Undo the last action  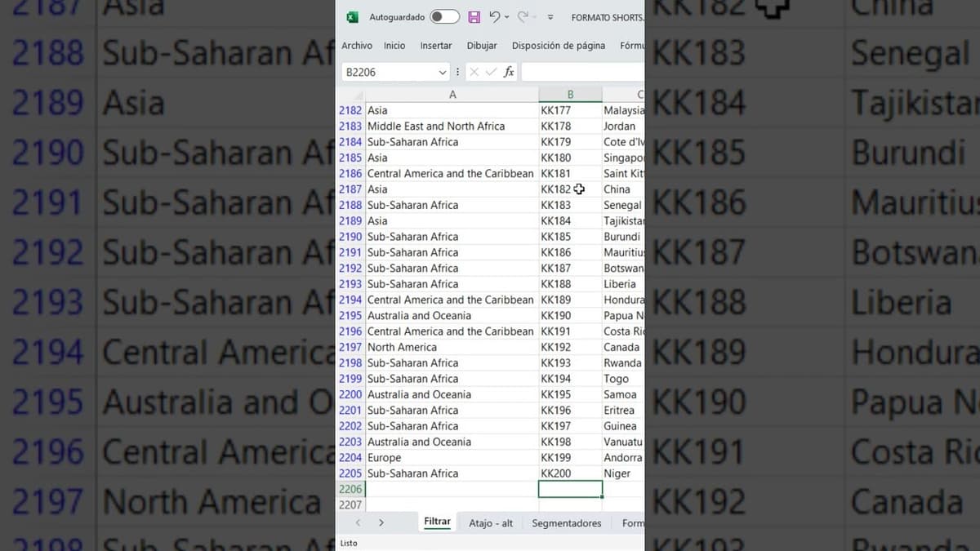pos(494,17)
